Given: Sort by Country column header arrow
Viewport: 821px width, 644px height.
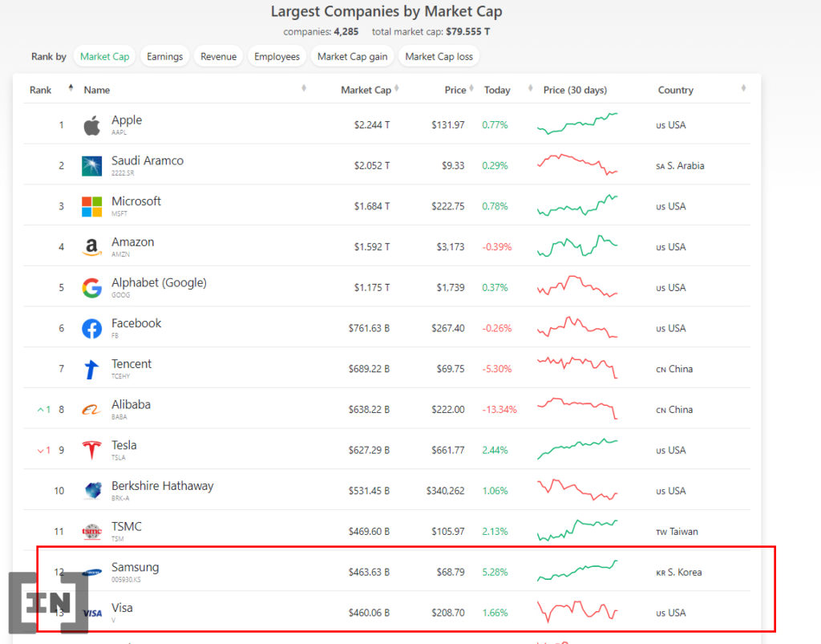Looking at the screenshot, I should [743, 88].
